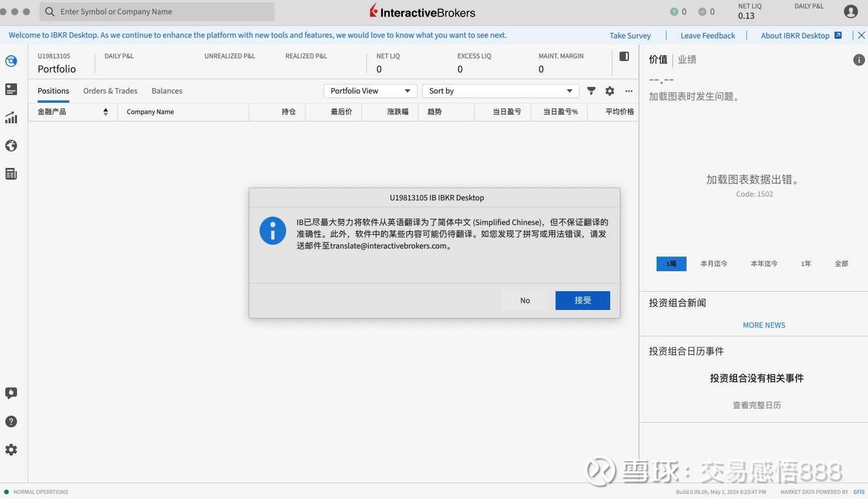Open the Orders panel icon in sidebar
This screenshot has width=868, height=499.
11,89
